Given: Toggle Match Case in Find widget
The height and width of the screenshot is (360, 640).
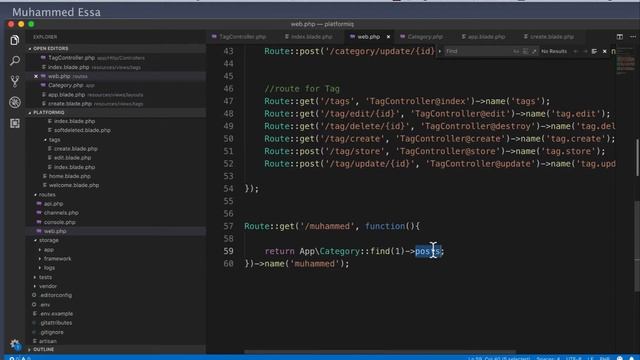Looking at the screenshot, I should pos(516,51).
